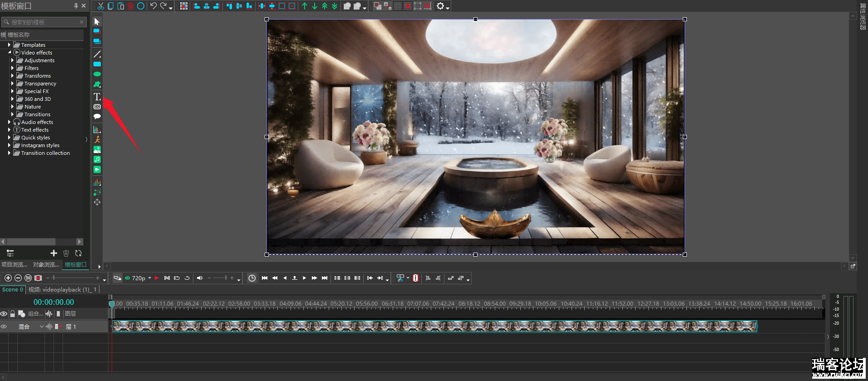Viewport: 868px width, 381px height.
Task: Jump to the start of the timeline
Action: tap(265, 278)
